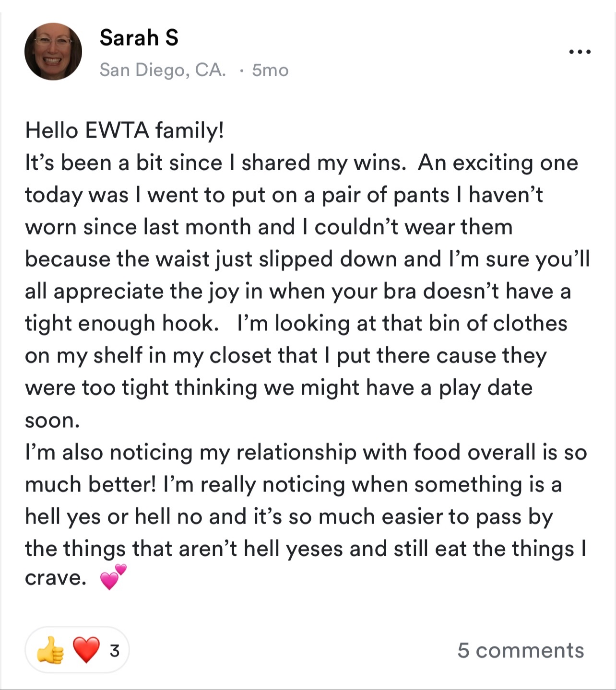Screen dimensions: 616x690
Task: Click the line starting "because the waist"
Action: pos(307,259)
